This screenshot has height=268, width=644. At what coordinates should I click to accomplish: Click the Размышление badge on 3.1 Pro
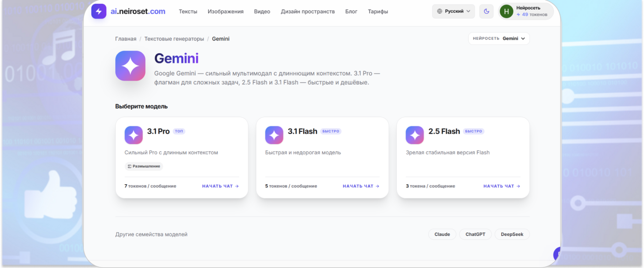click(x=144, y=166)
